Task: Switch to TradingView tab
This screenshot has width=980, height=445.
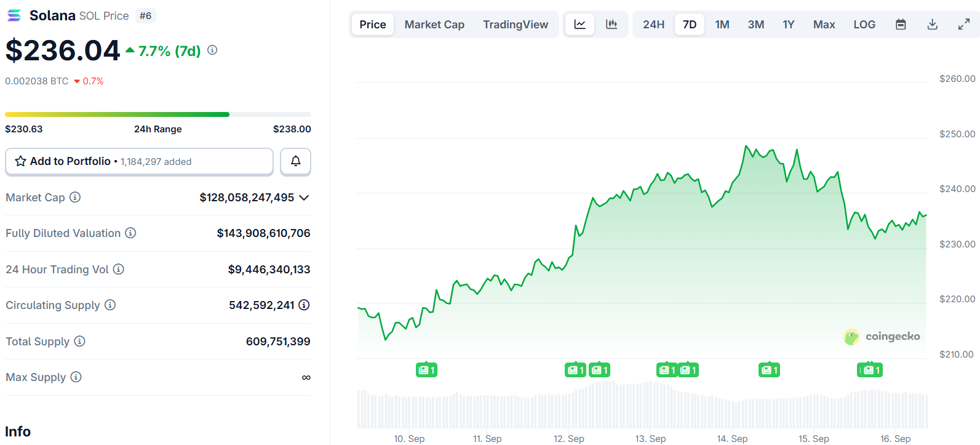Action: 516,25
